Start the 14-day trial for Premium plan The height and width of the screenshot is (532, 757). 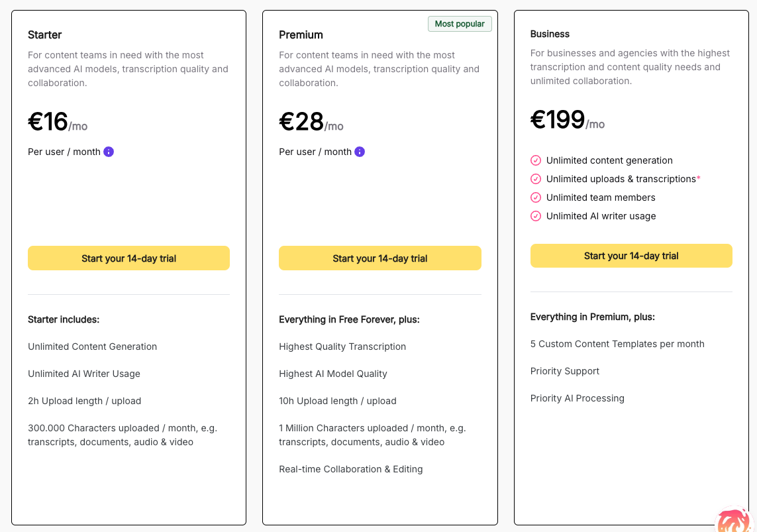(x=380, y=258)
